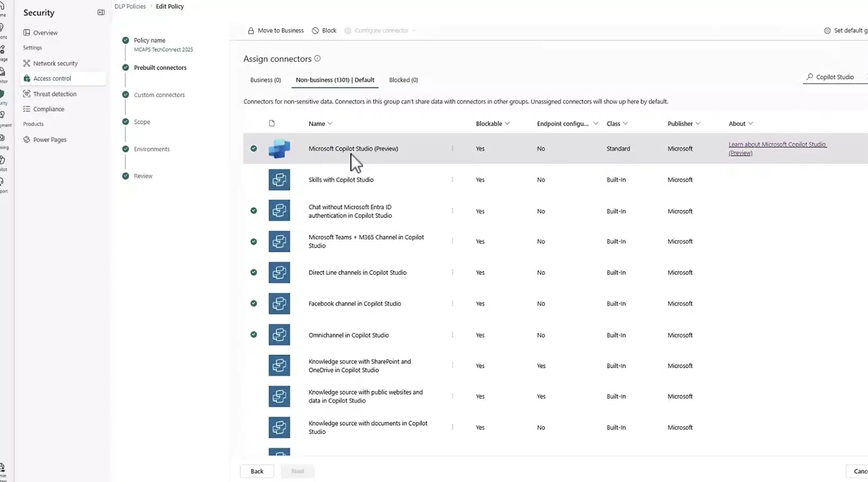This screenshot has width=868, height=482.
Task: Deselect Facebook channel row checkmark
Action: 254,304
